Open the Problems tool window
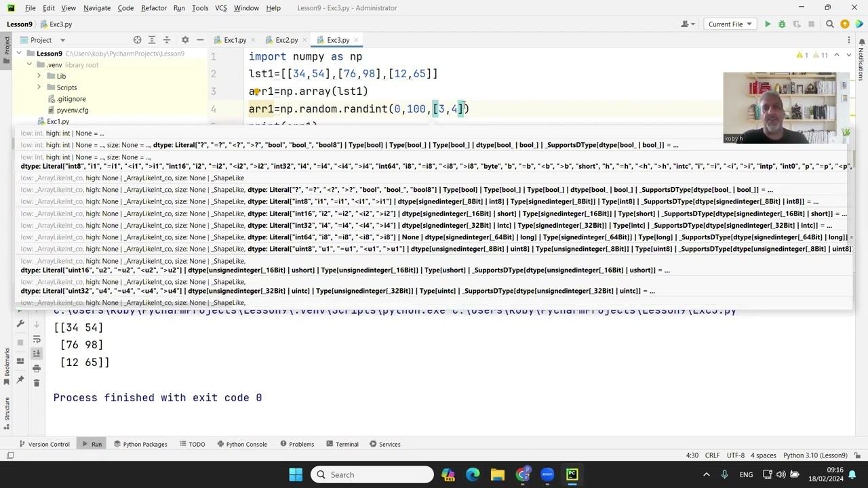Image resolution: width=868 pixels, height=488 pixels. click(296, 445)
